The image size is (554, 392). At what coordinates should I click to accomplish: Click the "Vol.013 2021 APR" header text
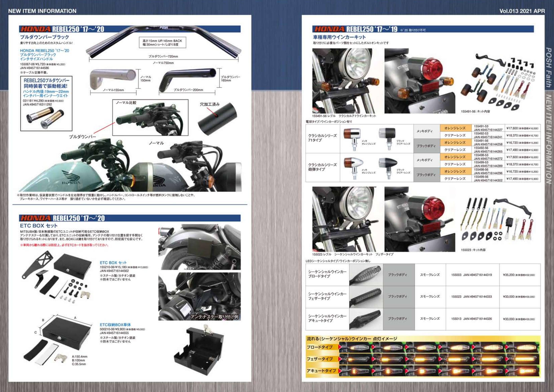pos(522,11)
